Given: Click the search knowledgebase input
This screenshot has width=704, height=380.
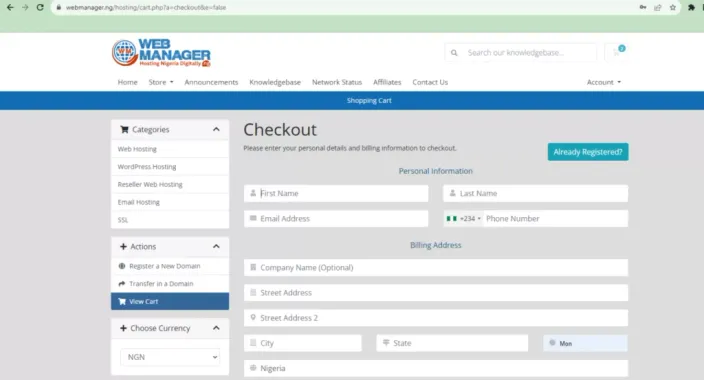Looking at the screenshot, I should point(530,53).
